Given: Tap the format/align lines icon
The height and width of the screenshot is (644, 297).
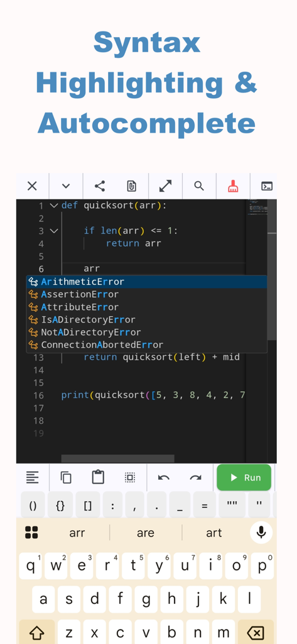Looking at the screenshot, I should (x=33, y=477).
